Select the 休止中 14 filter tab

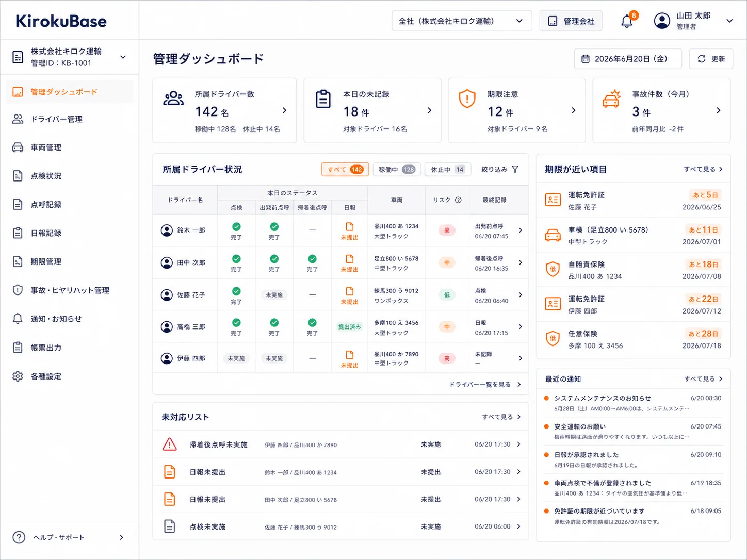point(447,169)
